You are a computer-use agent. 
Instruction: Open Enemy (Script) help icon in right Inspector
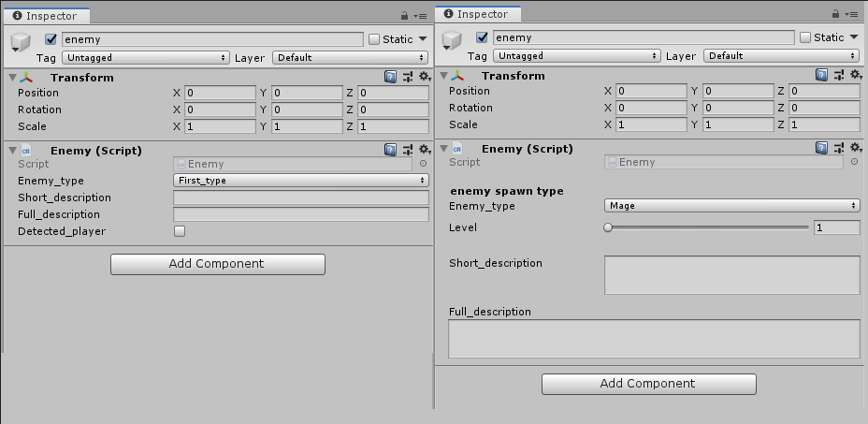821,148
